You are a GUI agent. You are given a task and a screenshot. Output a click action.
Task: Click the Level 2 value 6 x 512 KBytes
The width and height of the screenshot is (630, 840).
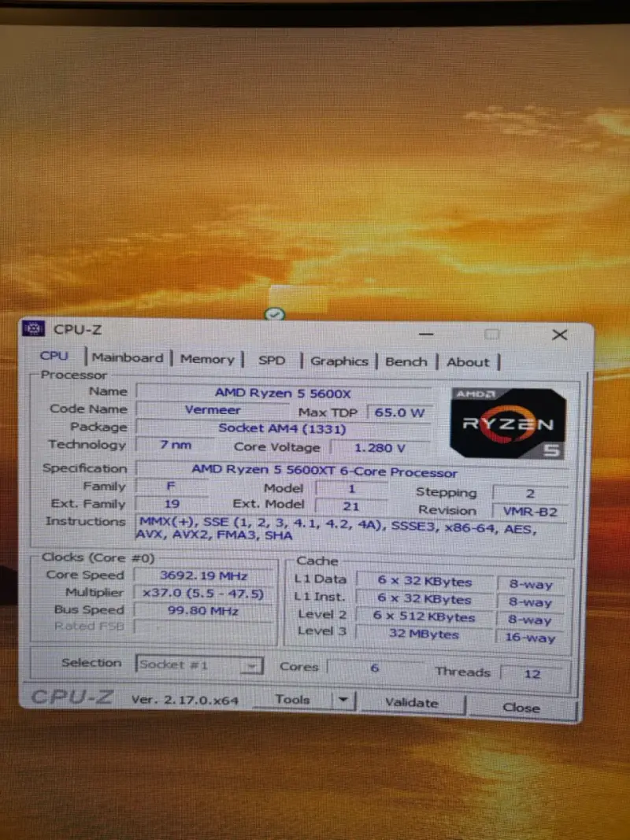(x=424, y=616)
